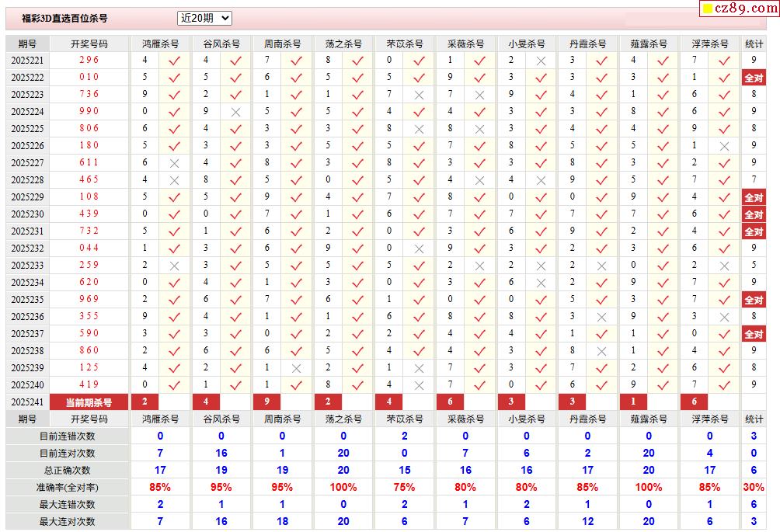Screen dimensions: 780x532
Task: Click the 统计 value 5 in row 2025233
Action: [x=754, y=265]
